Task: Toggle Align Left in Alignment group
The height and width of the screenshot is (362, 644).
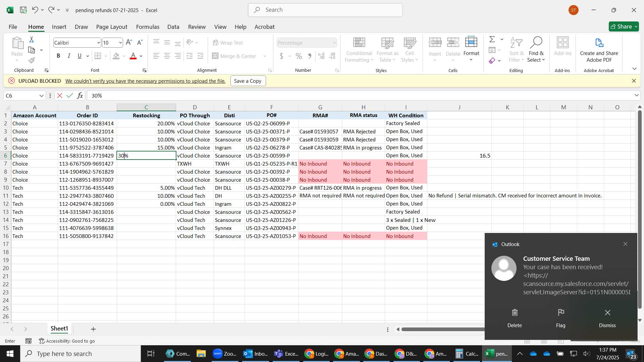Action: tap(156, 56)
